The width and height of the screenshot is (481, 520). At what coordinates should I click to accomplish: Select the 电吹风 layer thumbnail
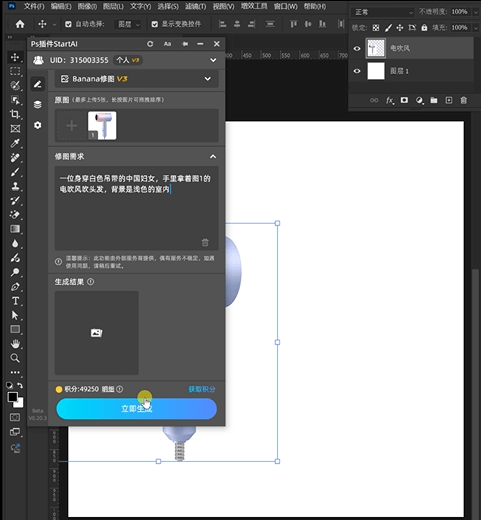click(x=376, y=49)
